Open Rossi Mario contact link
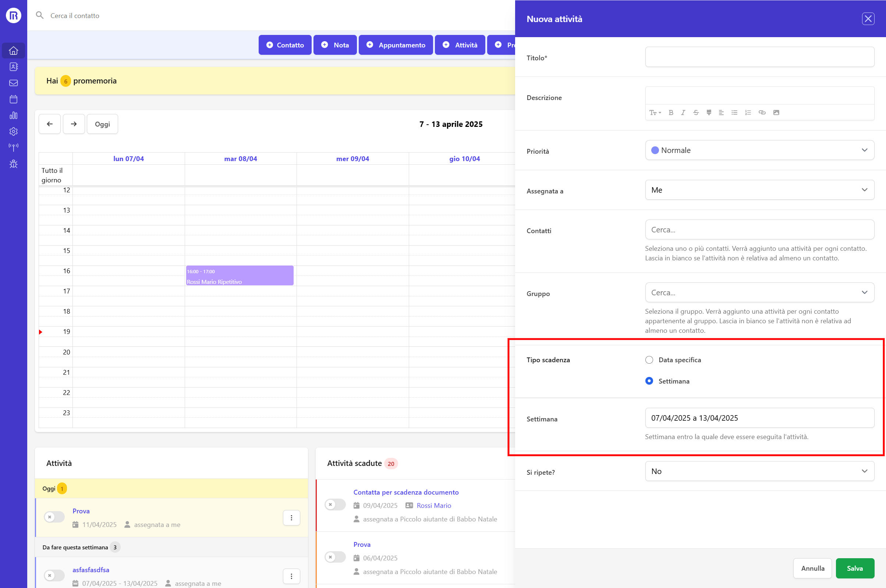This screenshot has height=588, width=886. point(434,506)
